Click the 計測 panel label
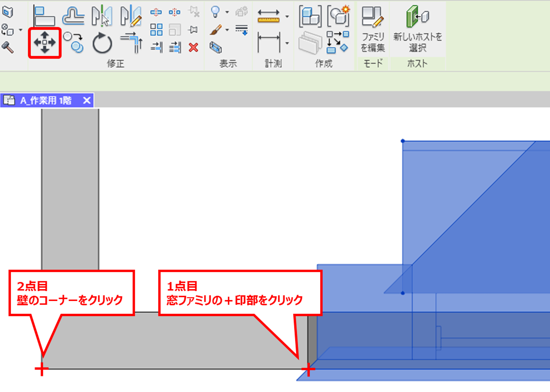The image size is (550, 392). (x=273, y=63)
